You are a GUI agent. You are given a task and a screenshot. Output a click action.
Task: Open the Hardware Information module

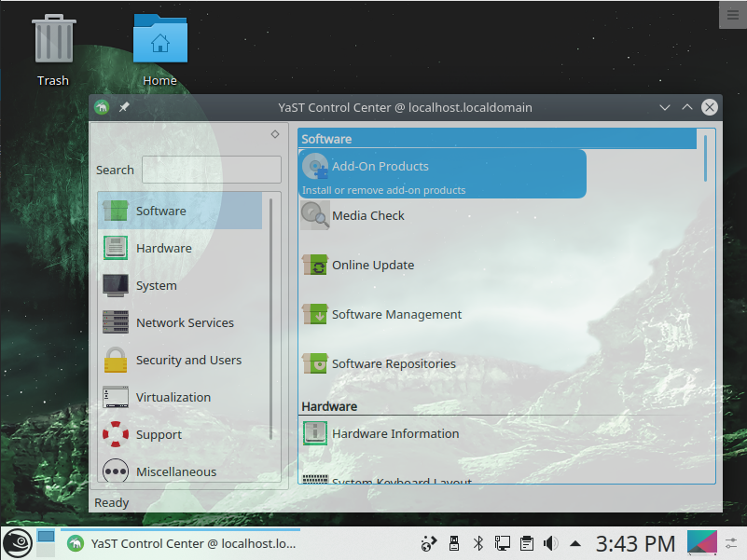pyautogui.click(x=394, y=434)
